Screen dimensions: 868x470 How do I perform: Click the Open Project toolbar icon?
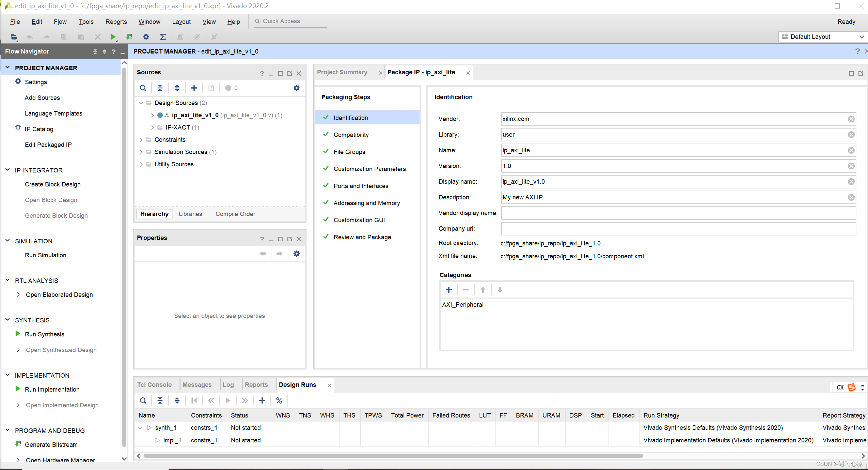pos(13,37)
